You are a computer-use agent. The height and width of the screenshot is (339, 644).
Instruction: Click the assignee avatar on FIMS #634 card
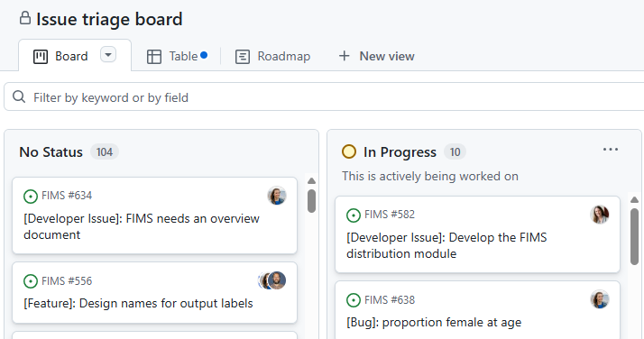[277, 196]
